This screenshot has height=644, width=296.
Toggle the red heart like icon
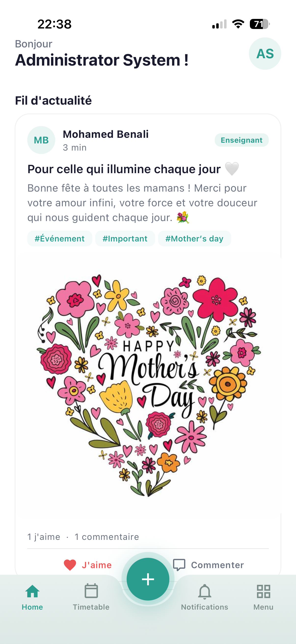(70, 565)
